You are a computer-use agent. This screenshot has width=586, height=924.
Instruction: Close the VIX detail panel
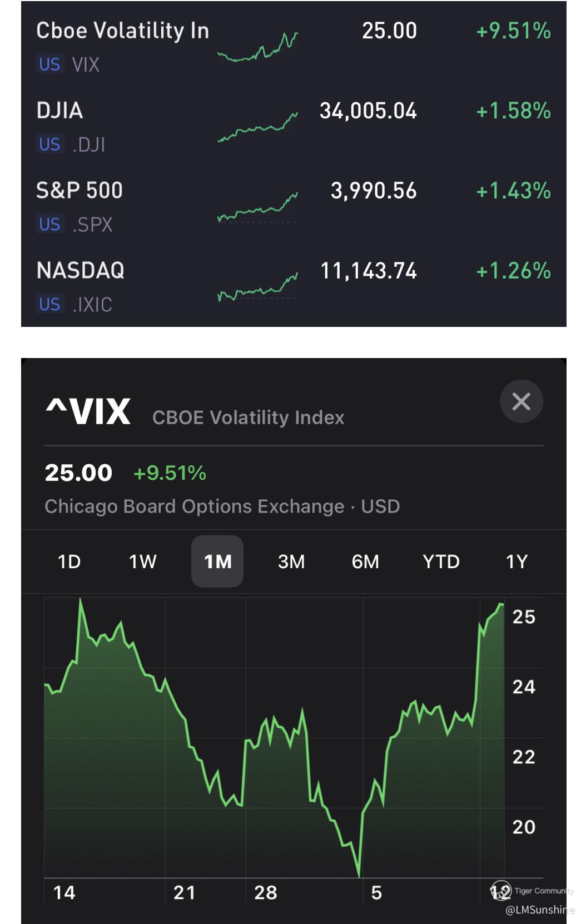click(521, 401)
